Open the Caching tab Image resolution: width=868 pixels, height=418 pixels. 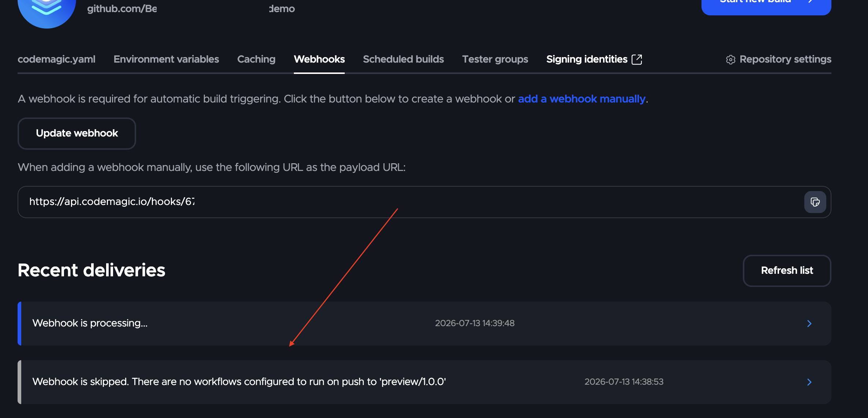256,59
